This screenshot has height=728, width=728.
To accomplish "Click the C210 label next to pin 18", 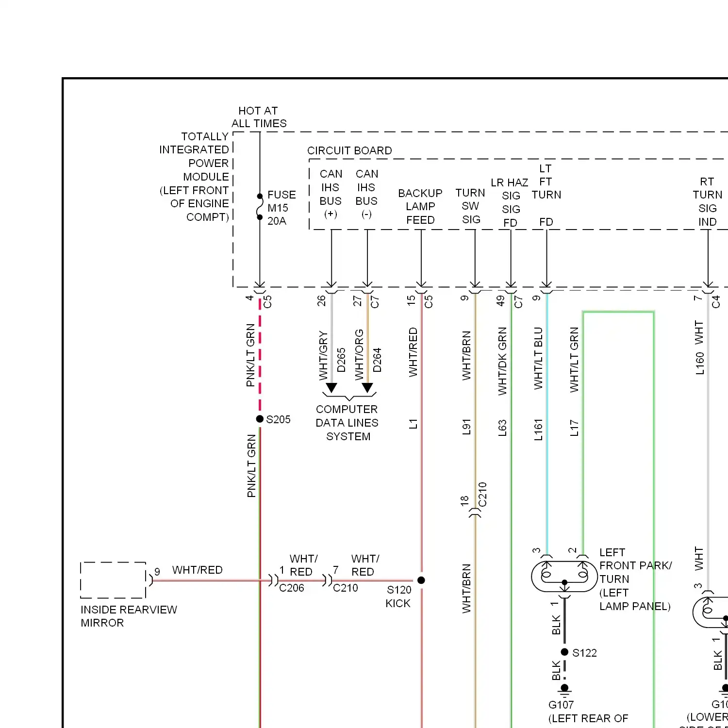I will [x=482, y=495].
